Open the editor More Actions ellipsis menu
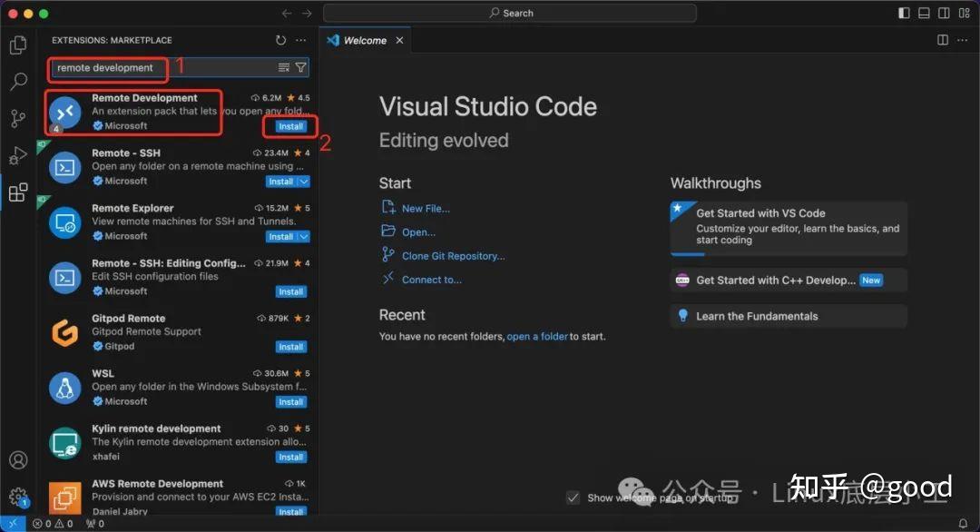The width and height of the screenshot is (980, 532). coord(960,40)
